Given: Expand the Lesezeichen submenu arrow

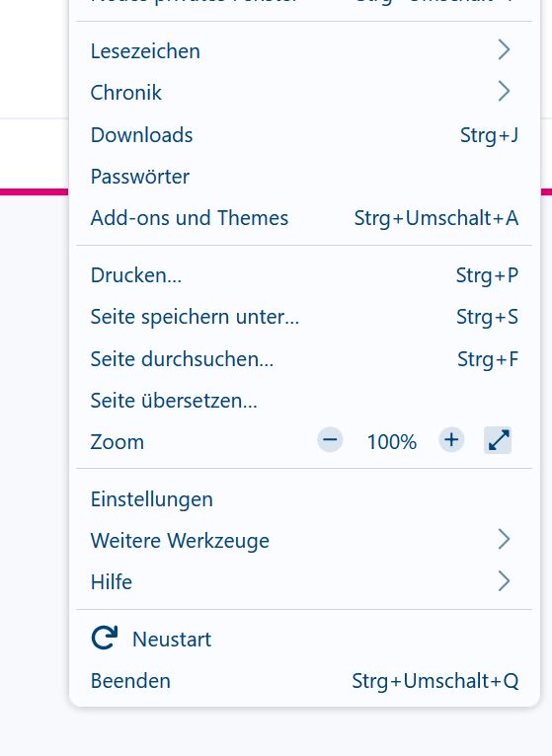Looking at the screenshot, I should tap(504, 50).
